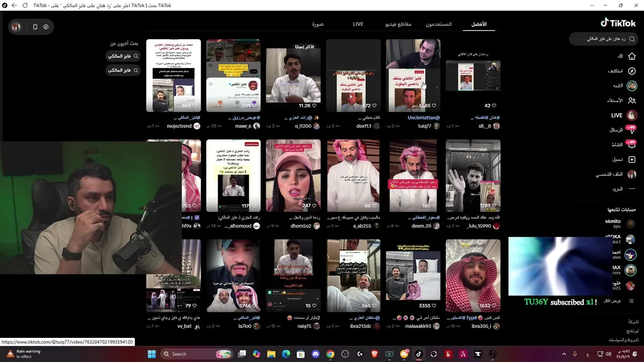Open followed account s6mito
The width and height of the screenshot is (644, 362).
pyautogui.click(x=620, y=224)
